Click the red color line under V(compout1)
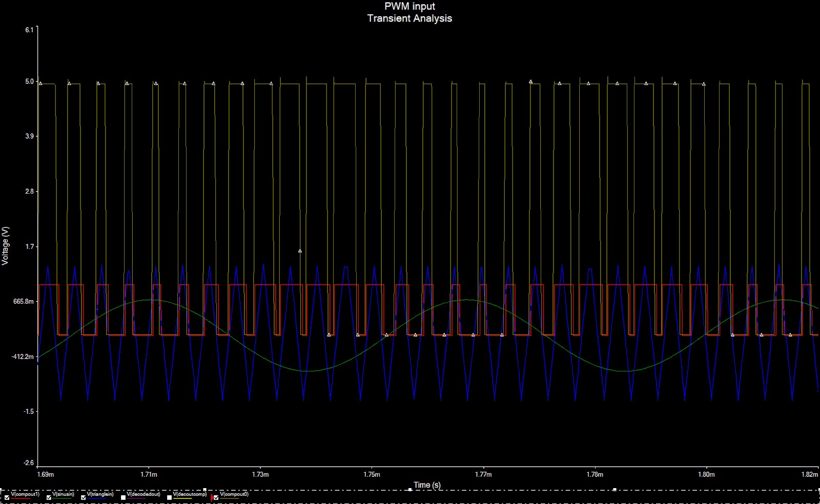This screenshot has height=504, width=820. click(x=19, y=499)
